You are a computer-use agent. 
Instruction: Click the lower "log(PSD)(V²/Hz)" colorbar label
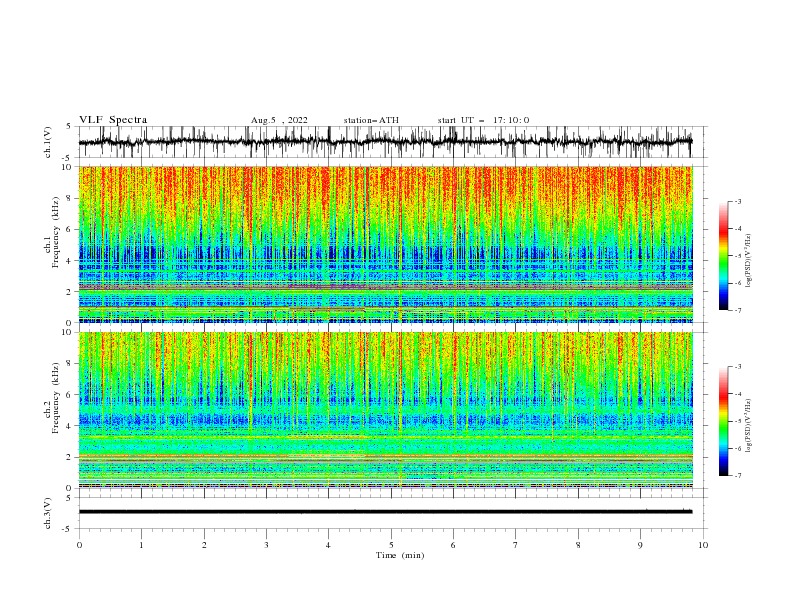tap(749, 425)
